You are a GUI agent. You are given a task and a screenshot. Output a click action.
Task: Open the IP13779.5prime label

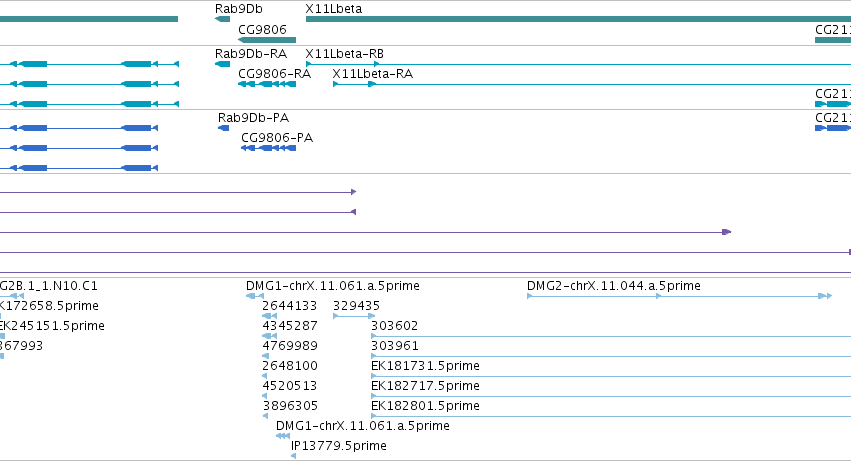click(x=339, y=446)
